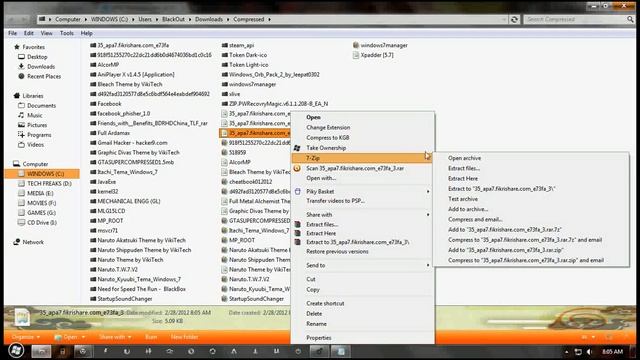Choose Transfer videos to PSP...

[335, 201]
